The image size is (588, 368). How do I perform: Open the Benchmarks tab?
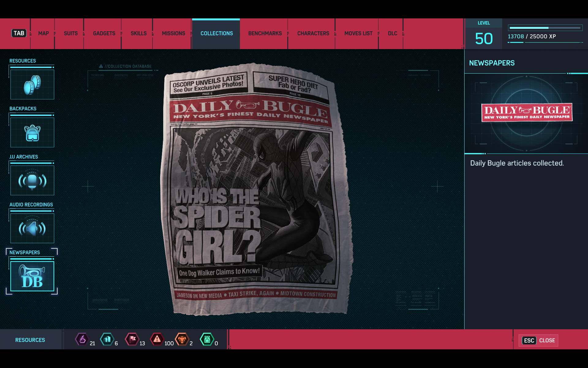pyautogui.click(x=265, y=33)
